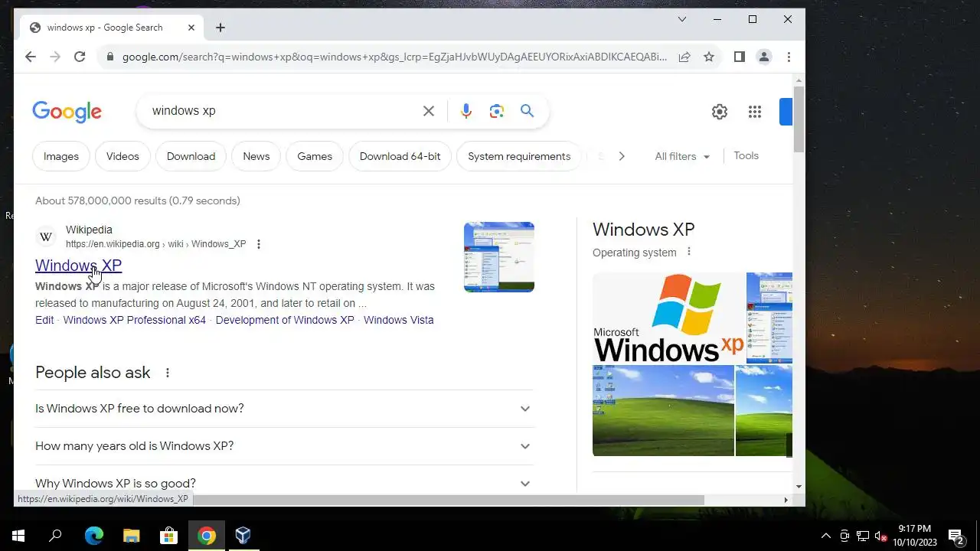Open Windows XP Professional x64 link
The image size is (980, 551).
(x=135, y=320)
